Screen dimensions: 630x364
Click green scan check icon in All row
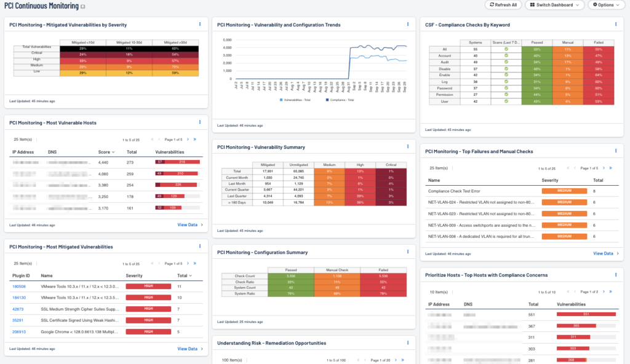point(506,49)
